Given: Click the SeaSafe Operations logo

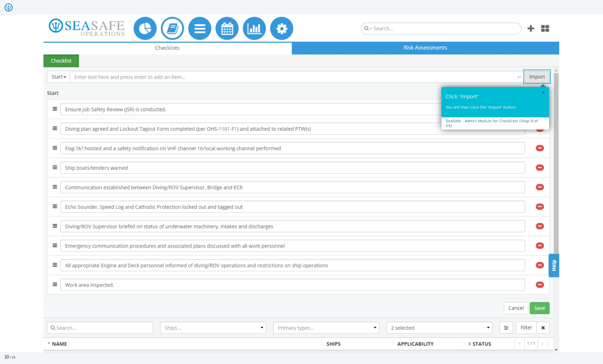Looking at the screenshot, I should tap(87, 28).
